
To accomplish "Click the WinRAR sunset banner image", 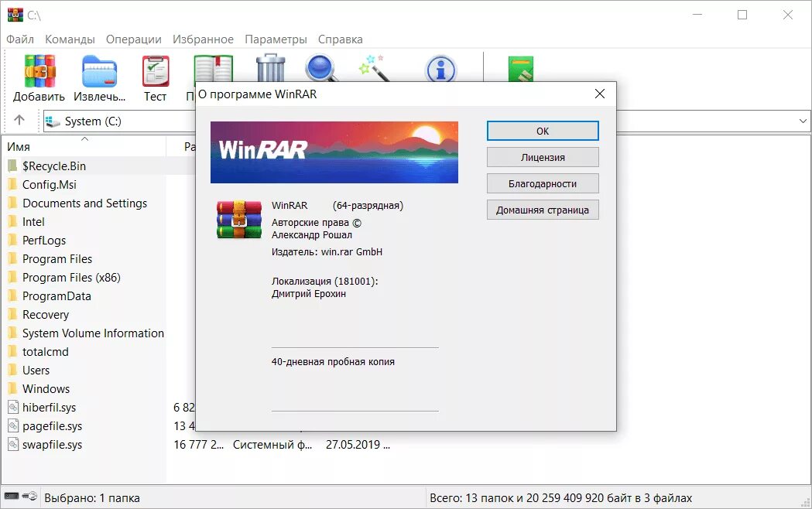I will click(334, 152).
